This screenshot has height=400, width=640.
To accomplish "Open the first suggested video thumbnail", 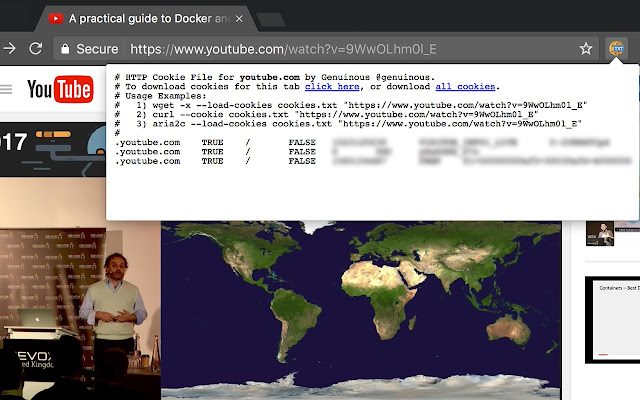I will pyautogui.click(x=600, y=233).
